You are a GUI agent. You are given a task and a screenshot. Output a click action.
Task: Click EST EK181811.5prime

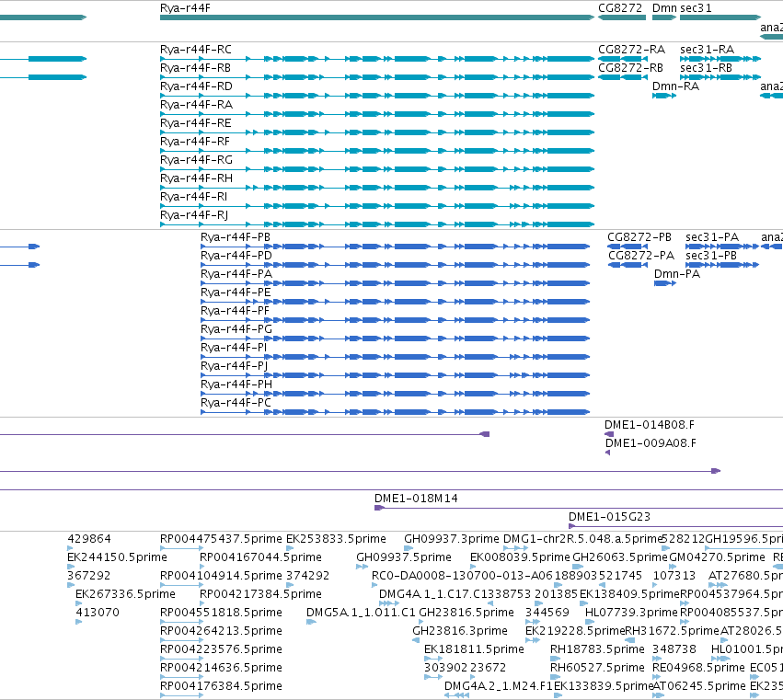pyautogui.click(x=474, y=650)
